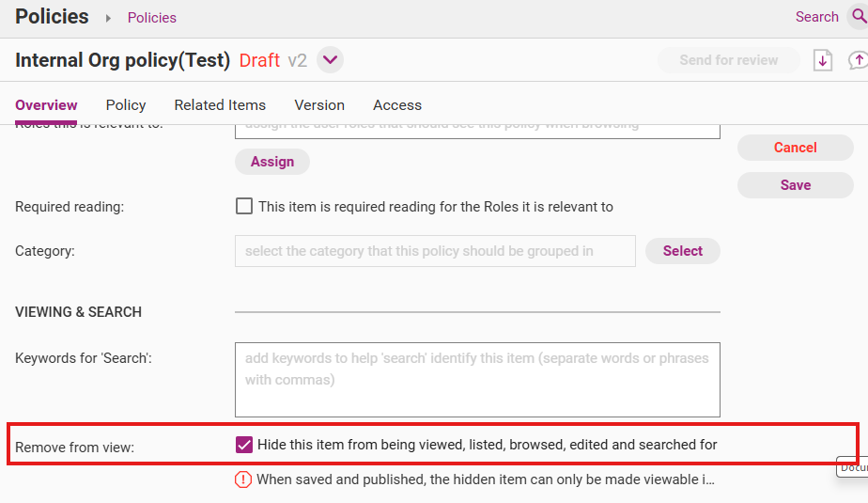Expand the policy version dropdown chevron

(330, 60)
